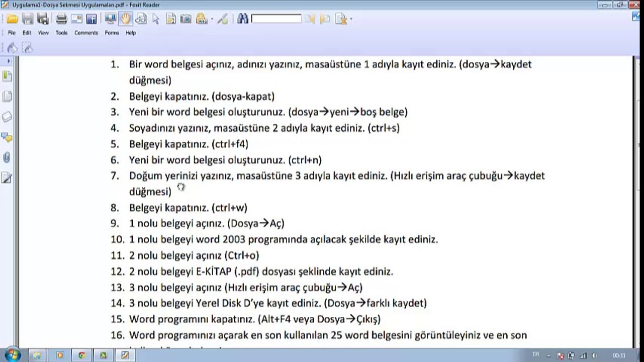Open the View menu
The height and width of the screenshot is (362, 644).
coord(43,33)
